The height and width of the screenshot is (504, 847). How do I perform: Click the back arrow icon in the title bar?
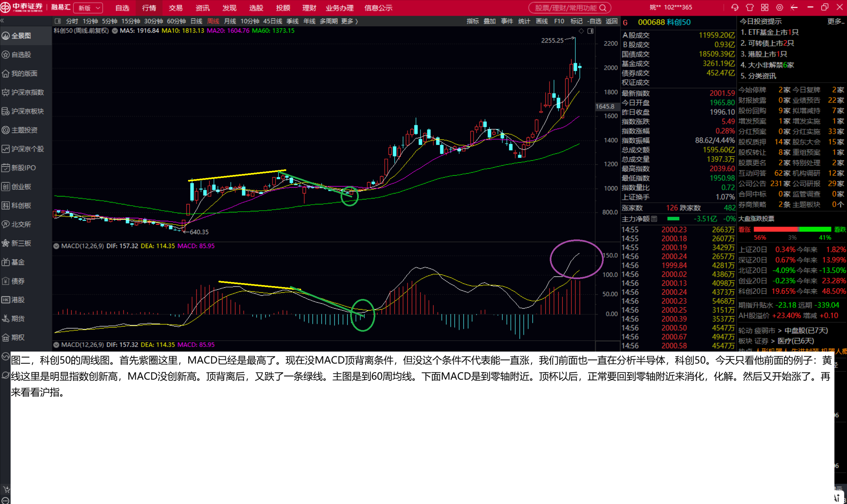(x=794, y=8)
